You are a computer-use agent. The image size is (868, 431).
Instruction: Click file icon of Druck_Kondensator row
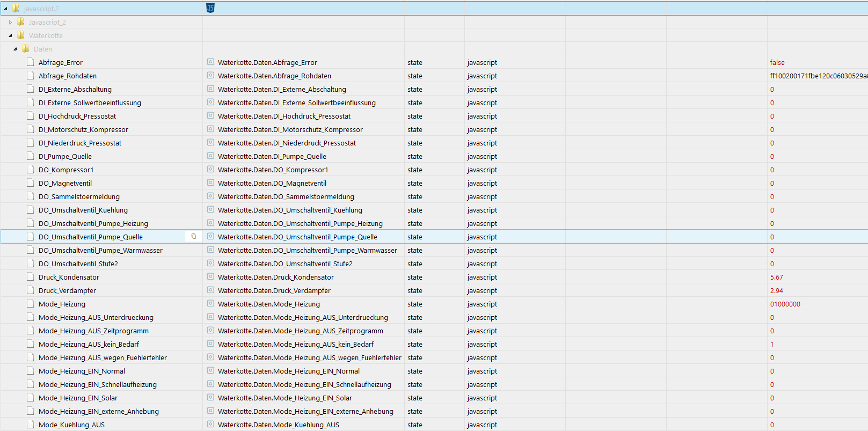tap(31, 276)
